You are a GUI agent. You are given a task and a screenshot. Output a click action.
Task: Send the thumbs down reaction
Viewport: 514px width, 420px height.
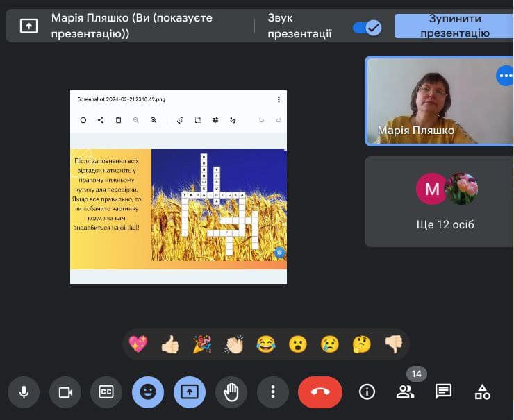(393, 344)
